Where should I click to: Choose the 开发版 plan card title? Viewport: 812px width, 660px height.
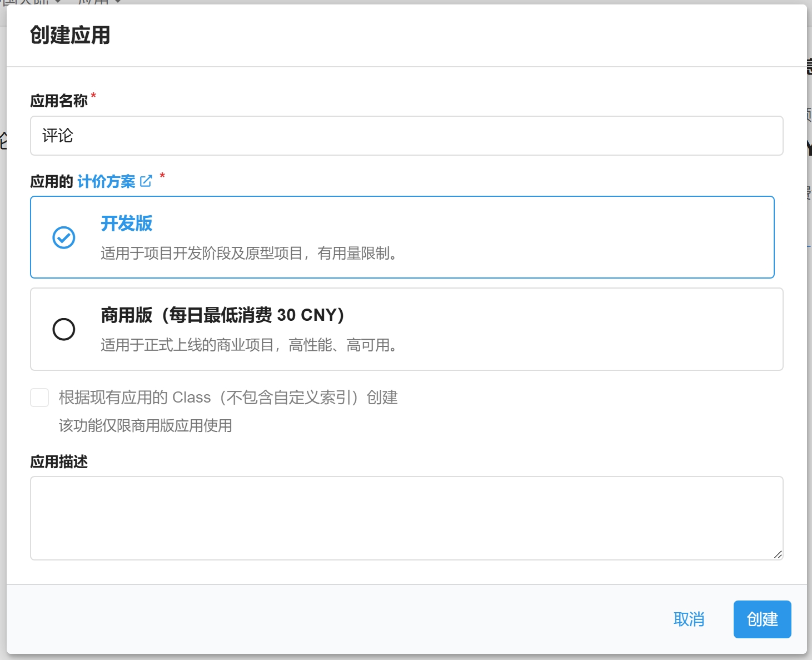point(126,224)
